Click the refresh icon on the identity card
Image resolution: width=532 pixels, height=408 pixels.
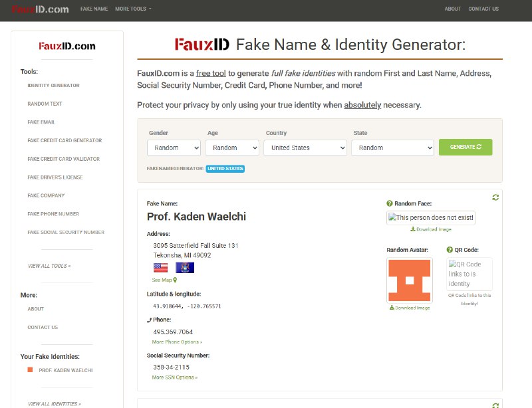[x=495, y=197]
